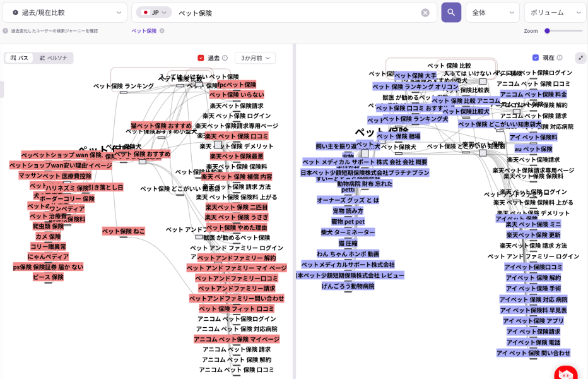
Task: Select the ペット 保険 相場 node
Action: pyautogui.click(x=399, y=136)
